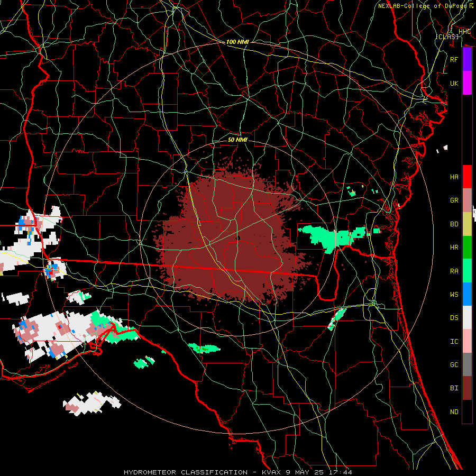
Task: Click the RA legend label
Action: pyautogui.click(x=454, y=271)
